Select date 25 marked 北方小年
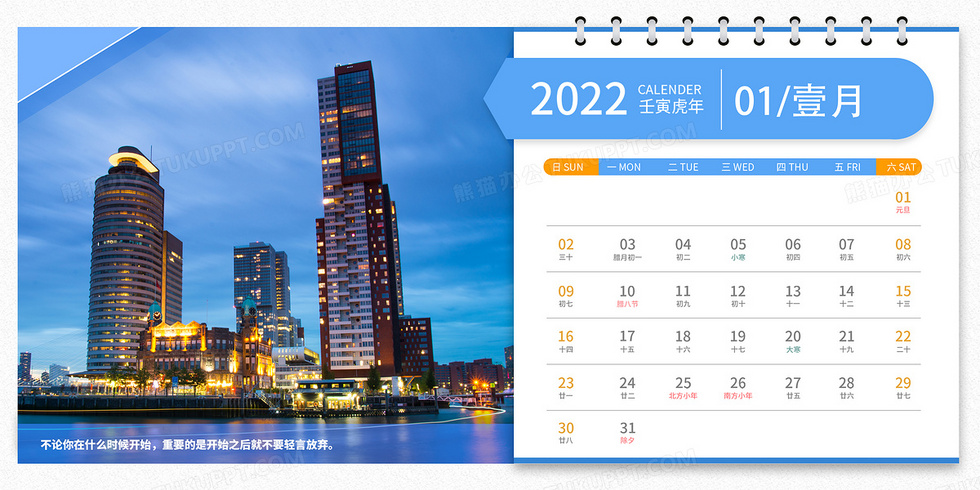The width and height of the screenshot is (980, 490). [683, 388]
